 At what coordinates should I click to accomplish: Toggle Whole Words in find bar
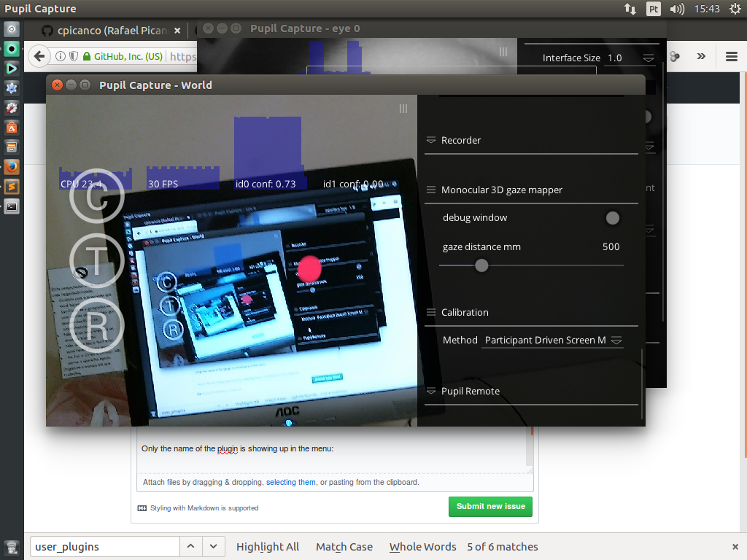422,547
